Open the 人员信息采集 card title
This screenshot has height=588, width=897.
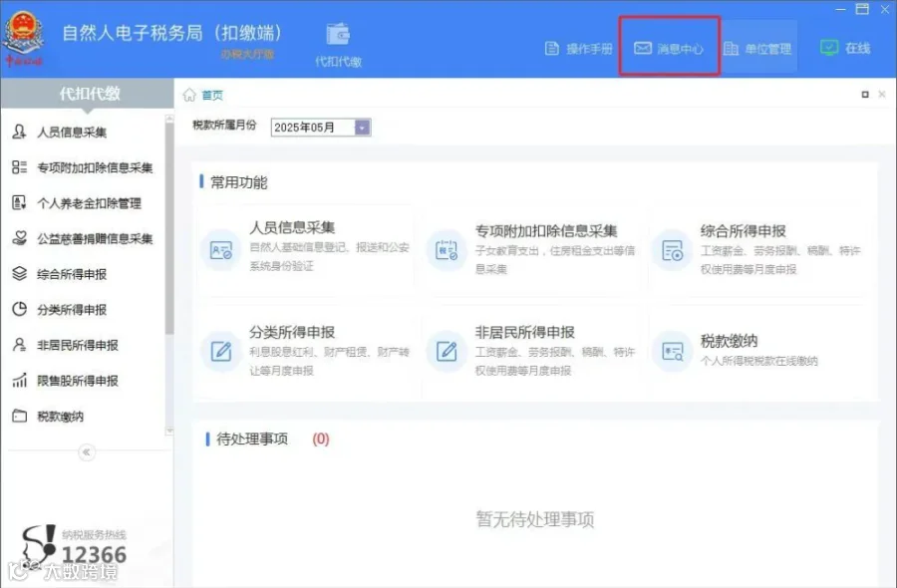tap(292, 227)
